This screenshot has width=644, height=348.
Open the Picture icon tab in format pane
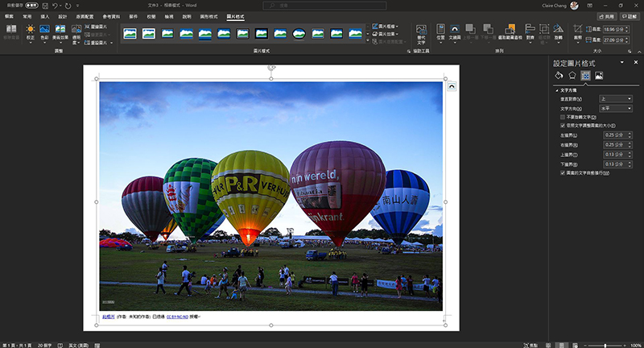600,76
